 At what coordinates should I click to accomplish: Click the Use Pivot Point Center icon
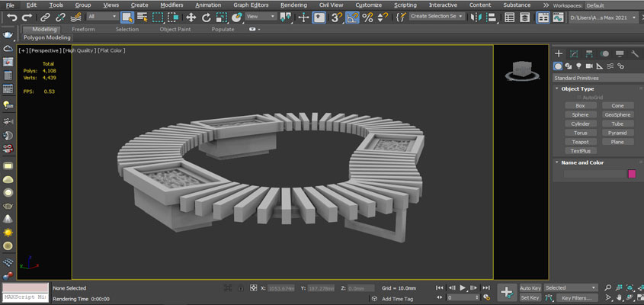coord(286,18)
